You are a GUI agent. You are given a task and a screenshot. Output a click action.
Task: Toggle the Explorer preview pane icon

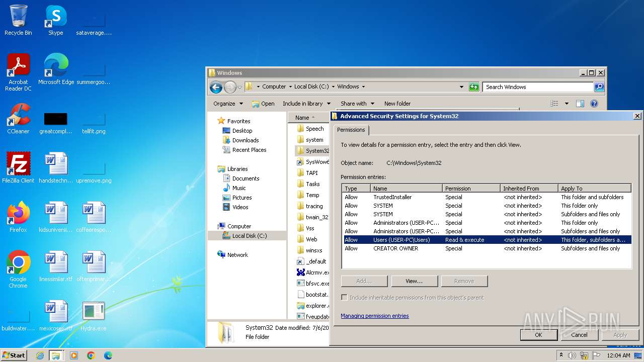click(580, 104)
